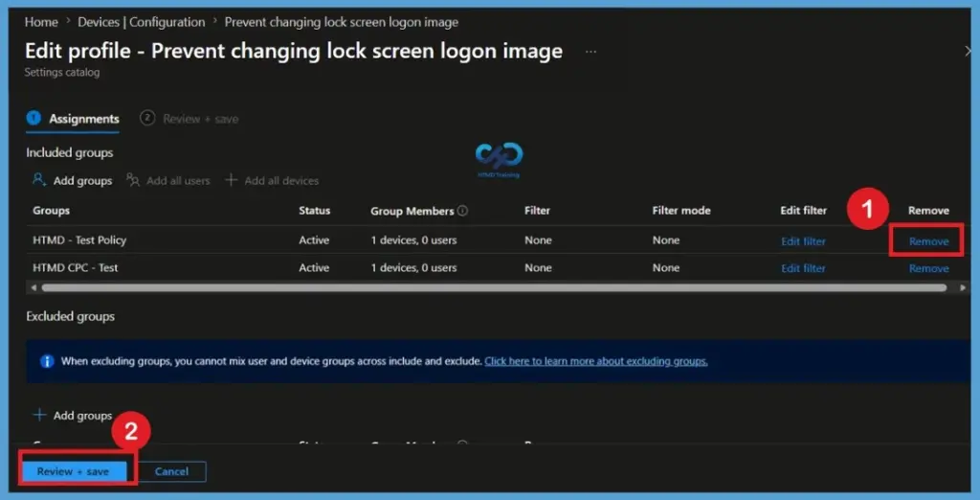Open the Home breadcrumb link
This screenshot has height=500, width=980.
click(41, 22)
